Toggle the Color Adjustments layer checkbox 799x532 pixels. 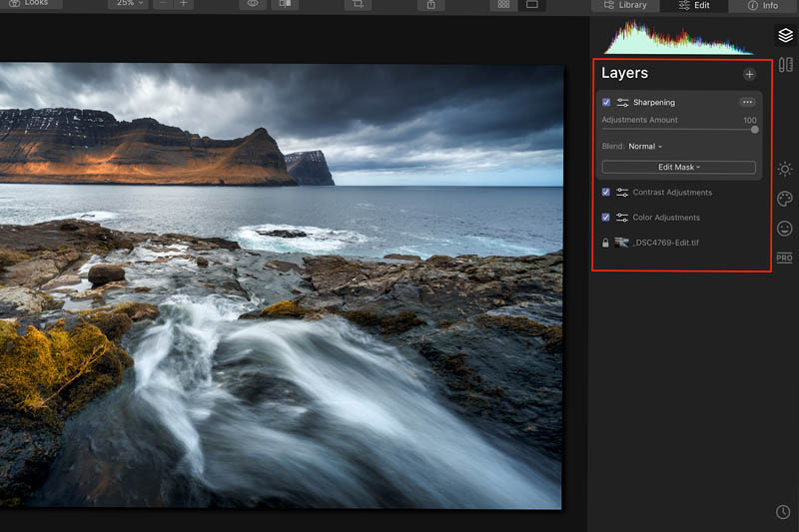[606, 217]
